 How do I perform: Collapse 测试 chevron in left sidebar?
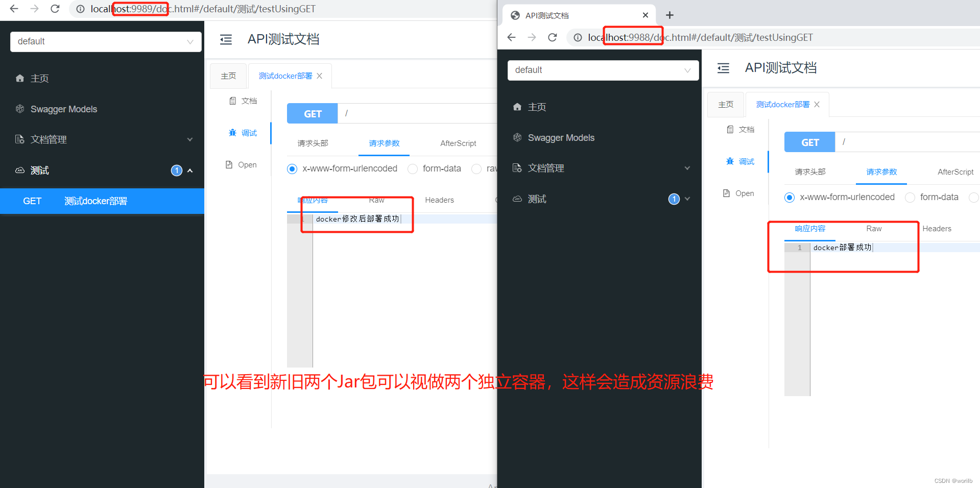pyautogui.click(x=190, y=170)
